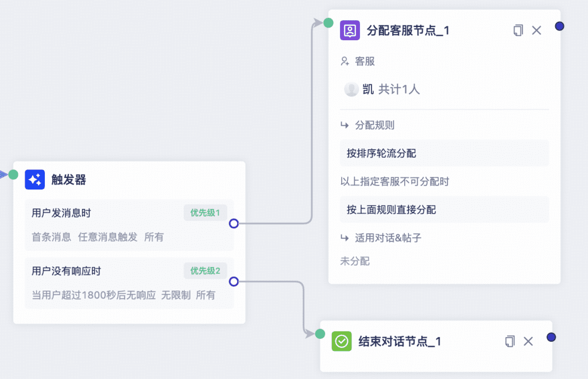This screenshot has height=379, width=588.
Task: Click the 未分配 value text
Action: pos(355,261)
